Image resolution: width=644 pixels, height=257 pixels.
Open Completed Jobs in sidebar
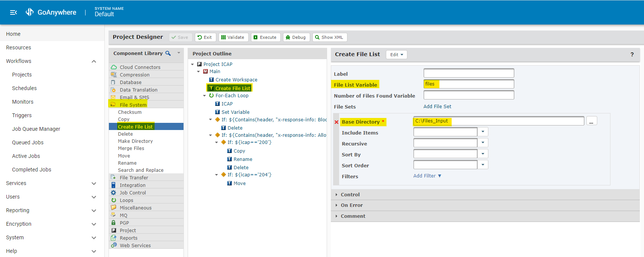pyautogui.click(x=32, y=170)
